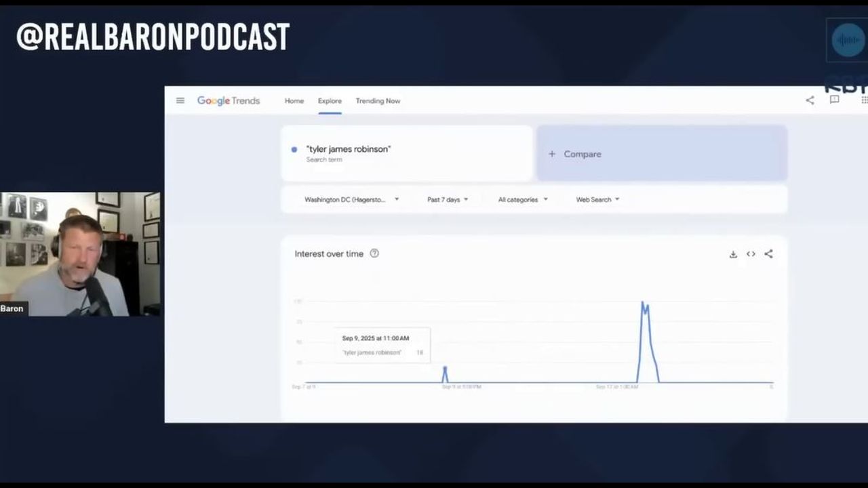Download the Interest over time CSV
Viewport: 868px width, 488px height.
point(733,254)
